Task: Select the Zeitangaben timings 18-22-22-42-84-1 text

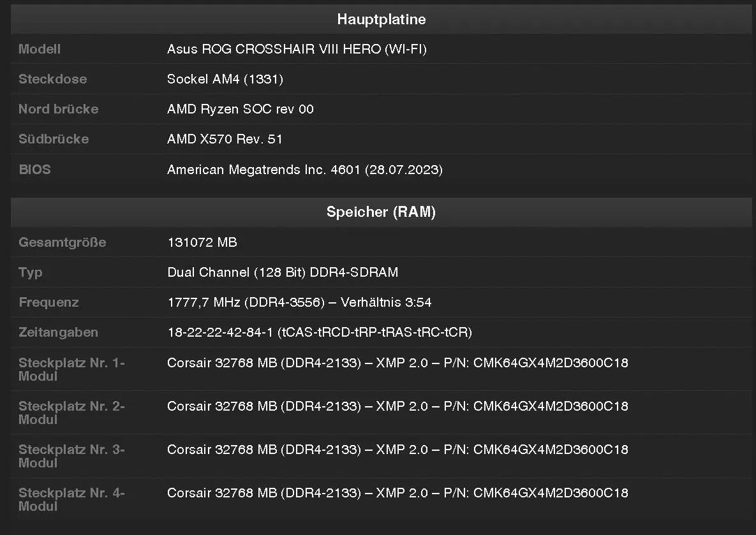Action: click(320, 332)
